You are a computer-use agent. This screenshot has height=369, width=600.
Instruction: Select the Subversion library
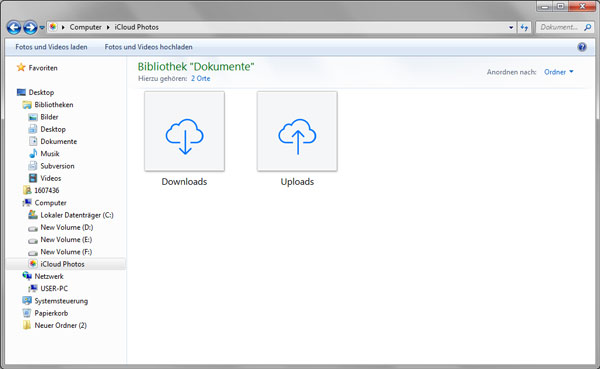(x=57, y=166)
